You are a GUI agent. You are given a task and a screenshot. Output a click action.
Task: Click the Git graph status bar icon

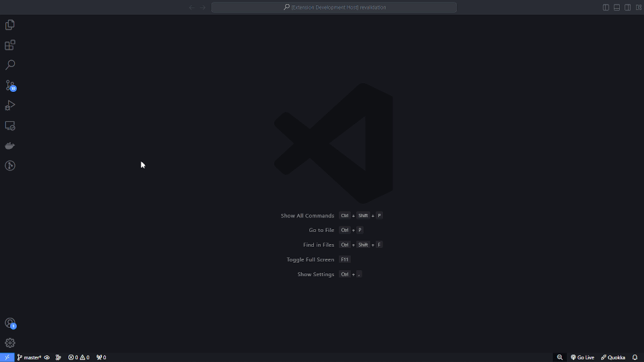58,357
